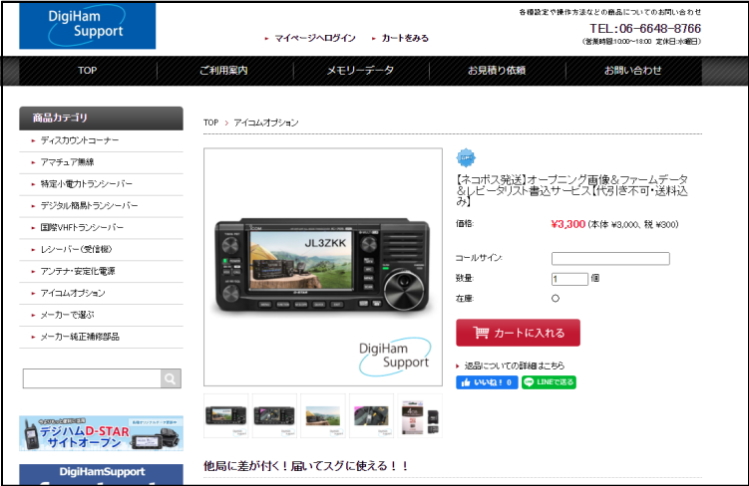749x486 pixels.
Task: Click the search magnifier icon button
Action: click(171, 378)
